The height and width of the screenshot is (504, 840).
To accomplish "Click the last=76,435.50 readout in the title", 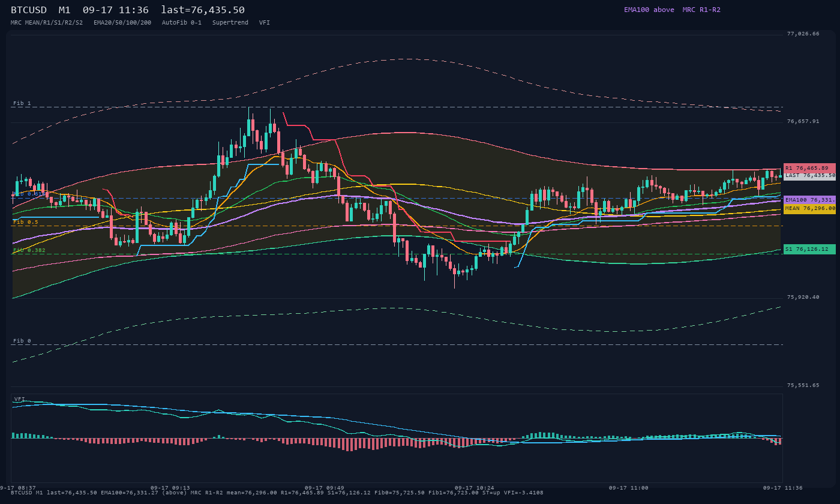I will click(x=203, y=10).
